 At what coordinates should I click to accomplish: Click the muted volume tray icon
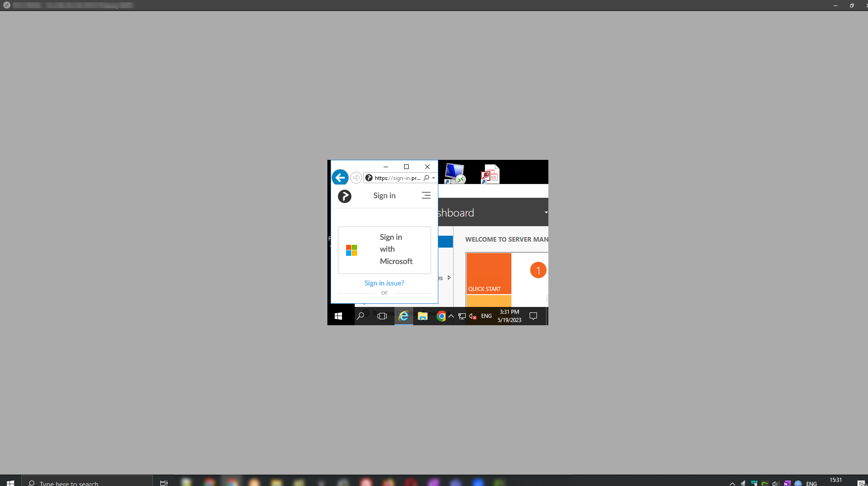[473, 316]
